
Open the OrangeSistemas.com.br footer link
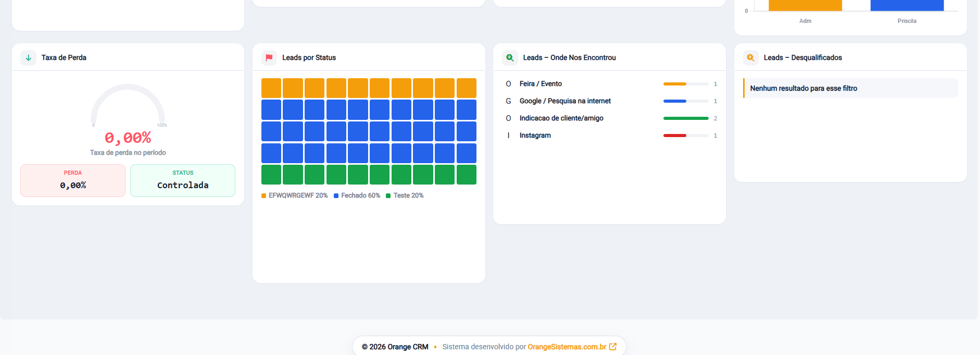(x=567, y=347)
